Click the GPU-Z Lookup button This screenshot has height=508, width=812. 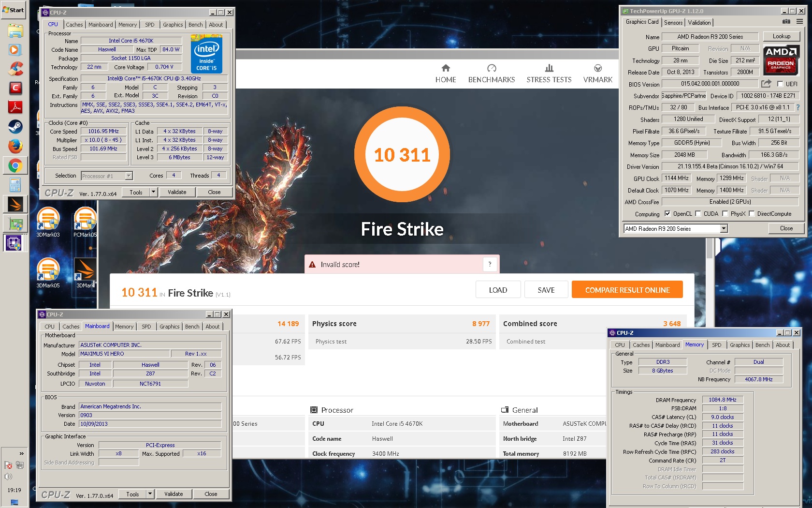click(x=781, y=36)
